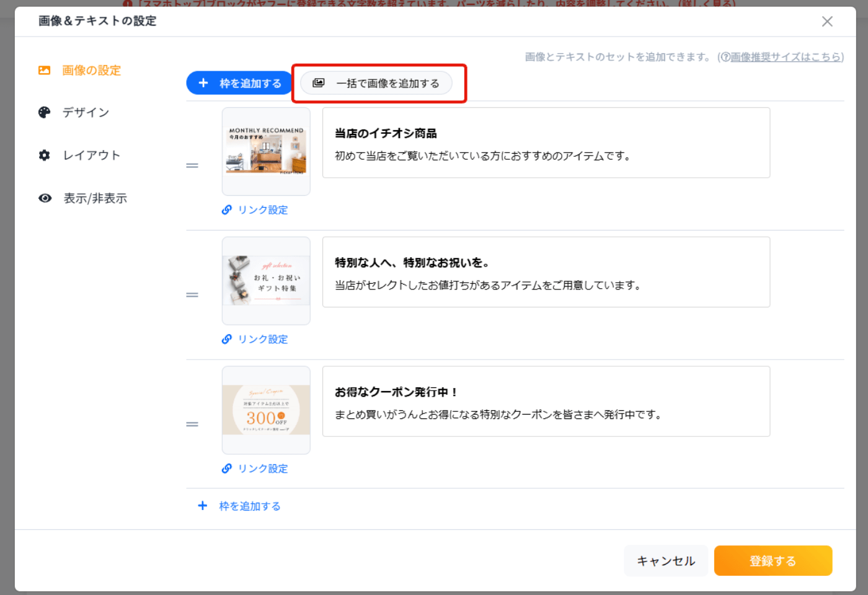Click 一括で画像を追加する button
The image size is (868, 595).
coord(376,83)
